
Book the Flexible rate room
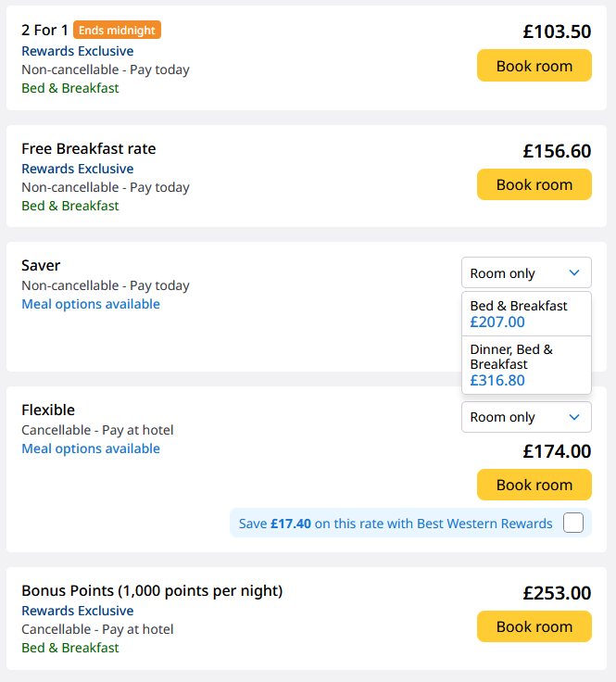coord(534,485)
